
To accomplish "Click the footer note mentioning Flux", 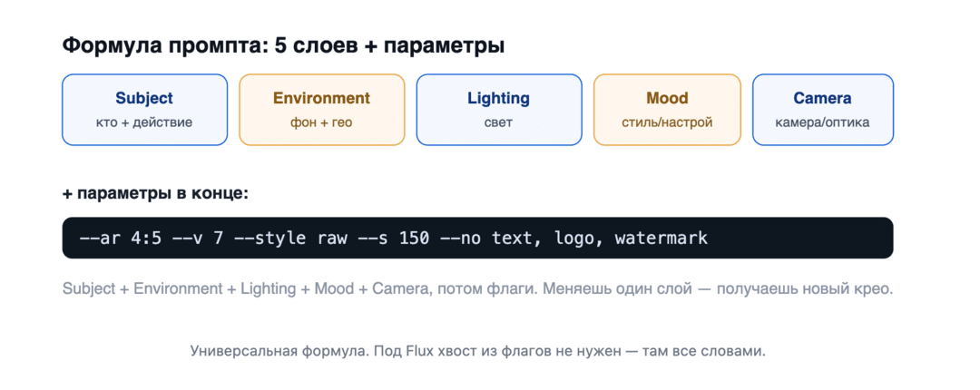I will click(477, 351).
